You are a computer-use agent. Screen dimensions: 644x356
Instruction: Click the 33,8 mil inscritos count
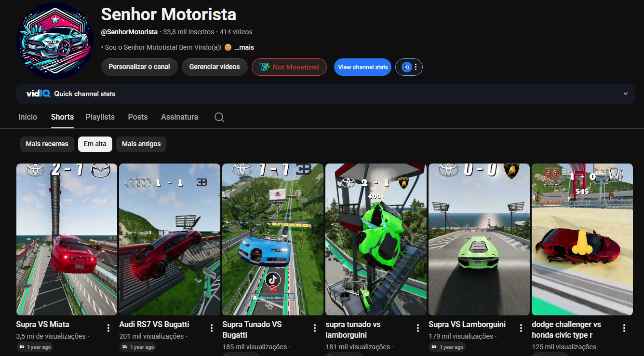(x=188, y=32)
